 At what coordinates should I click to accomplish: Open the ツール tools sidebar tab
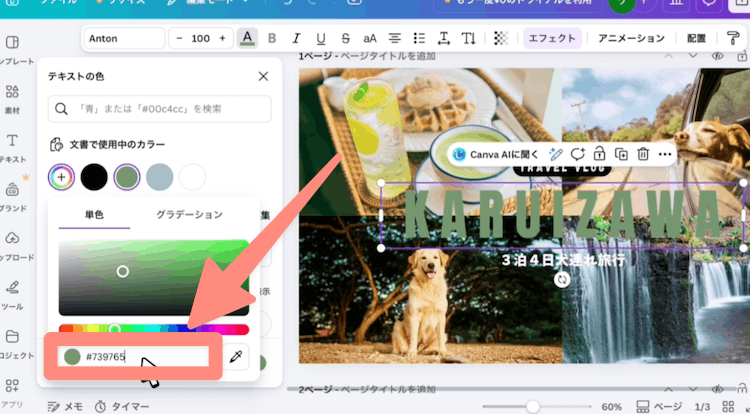pos(12,295)
